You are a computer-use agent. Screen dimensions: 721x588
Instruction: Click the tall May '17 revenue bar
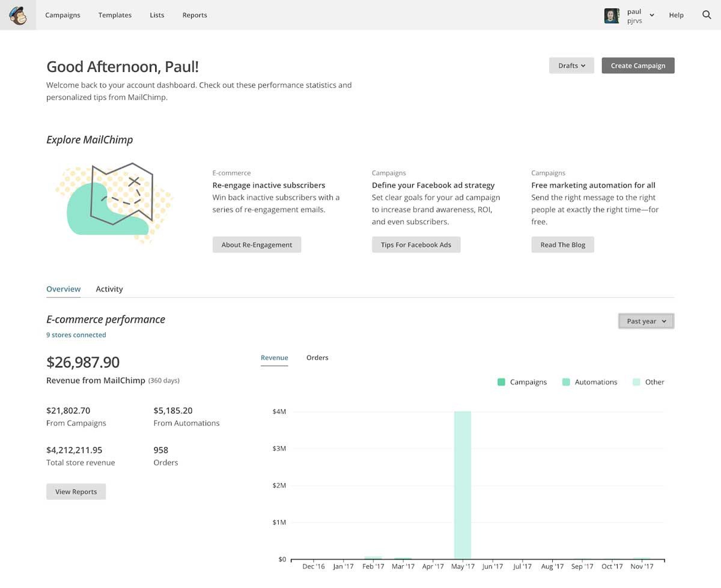point(463,485)
